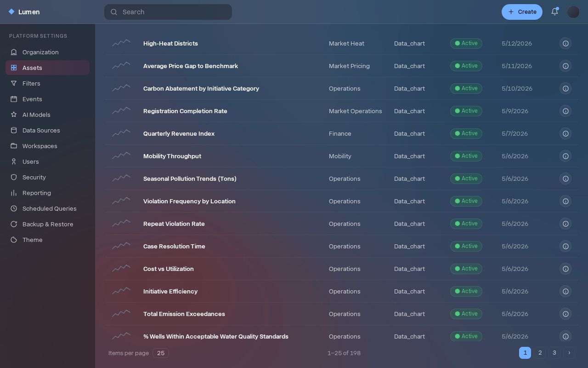The width and height of the screenshot is (588, 368).
Task: Open Quarterly Revenue Index asset
Action: pyautogui.click(x=179, y=133)
